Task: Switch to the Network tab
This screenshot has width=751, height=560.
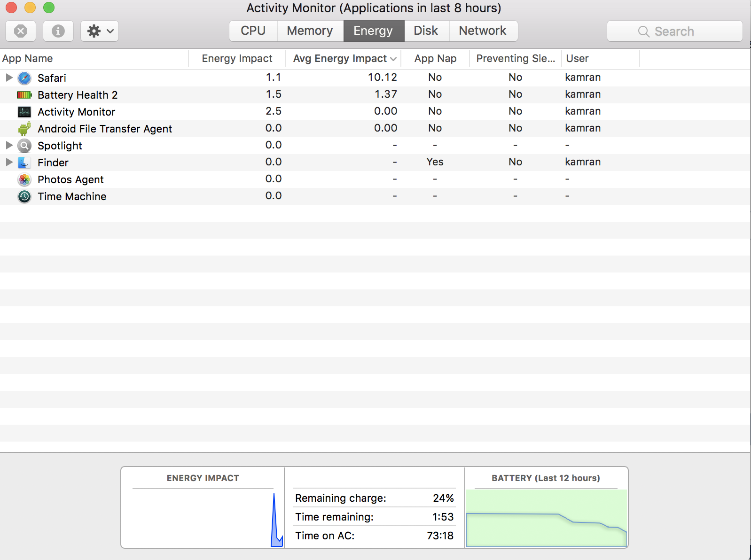Action: tap(483, 31)
